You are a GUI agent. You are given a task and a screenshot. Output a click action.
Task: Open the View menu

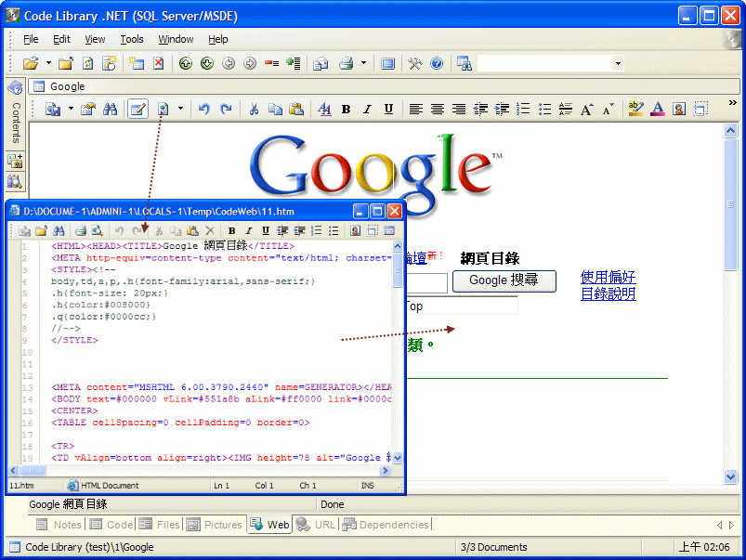pos(95,39)
